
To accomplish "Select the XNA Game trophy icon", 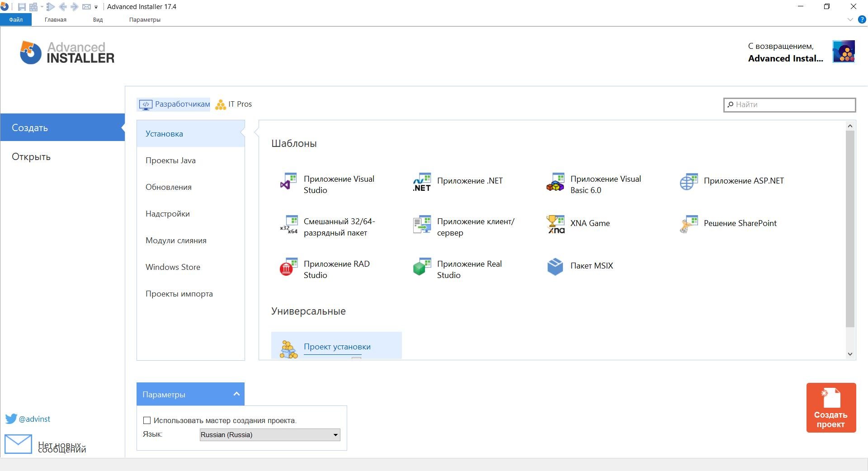I will pyautogui.click(x=555, y=224).
